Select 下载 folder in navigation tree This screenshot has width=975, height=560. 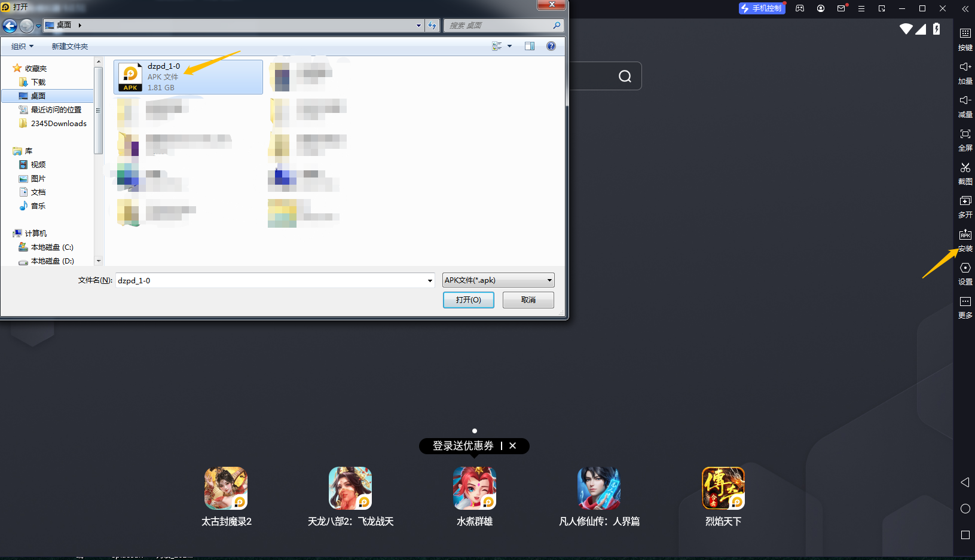pyautogui.click(x=38, y=82)
